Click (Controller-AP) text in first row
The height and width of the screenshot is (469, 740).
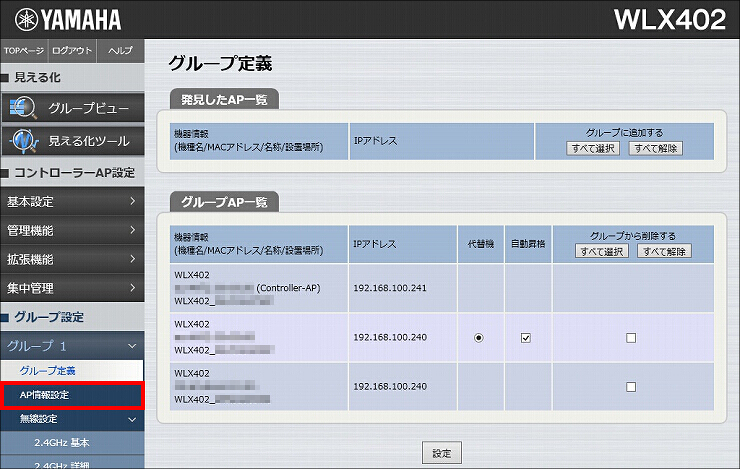pyautogui.click(x=288, y=288)
